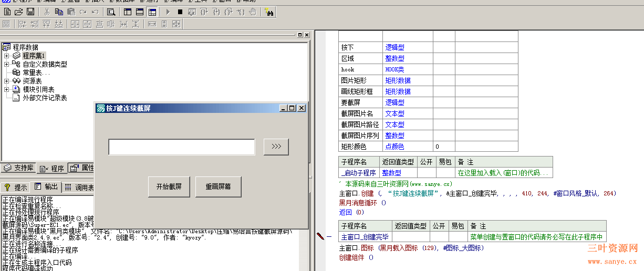Click the >>> button in the dialog

pos(276,147)
